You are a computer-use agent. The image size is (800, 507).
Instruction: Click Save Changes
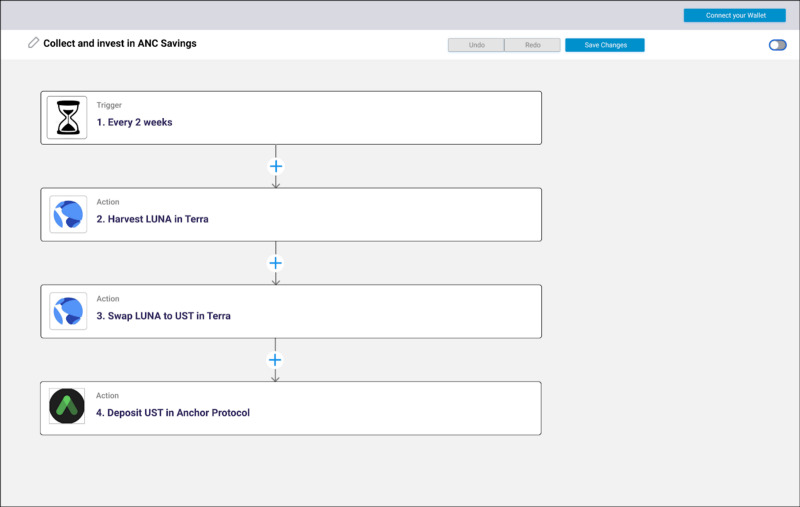[x=604, y=45]
